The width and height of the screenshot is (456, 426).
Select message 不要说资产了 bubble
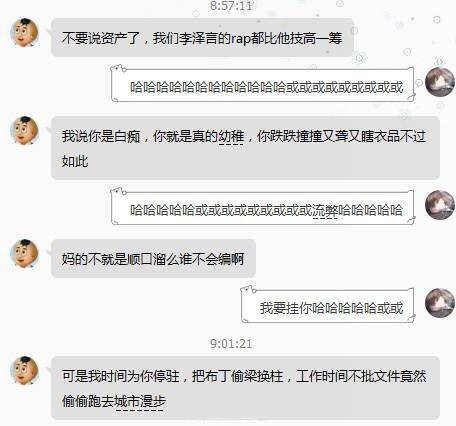pyautogui.click(x=202, y=38)
